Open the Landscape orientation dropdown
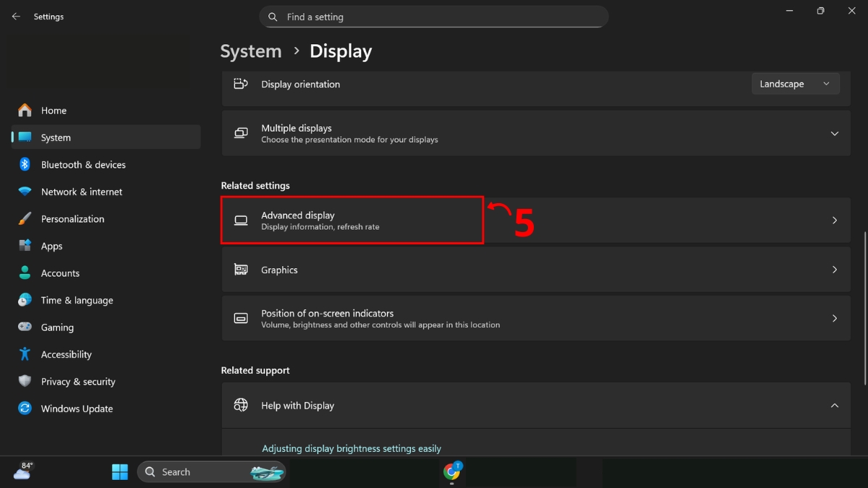 coord(796,84)
